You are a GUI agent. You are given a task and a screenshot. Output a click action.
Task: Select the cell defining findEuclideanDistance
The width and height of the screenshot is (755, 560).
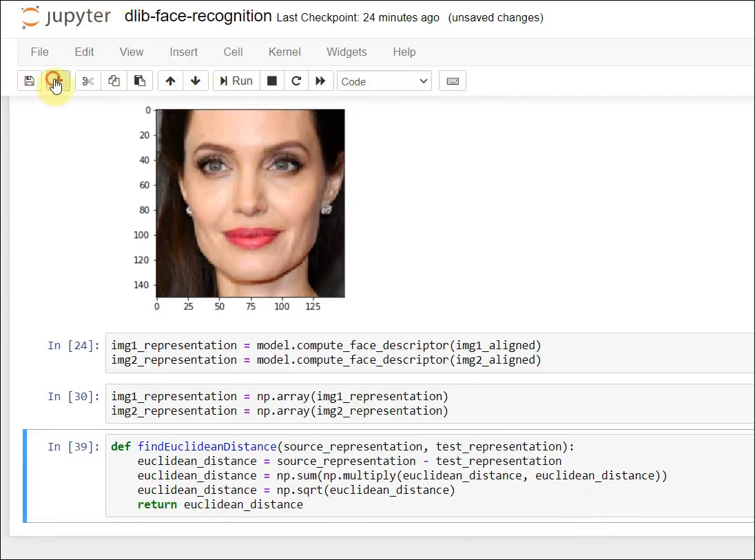click(x=386, y=475)
